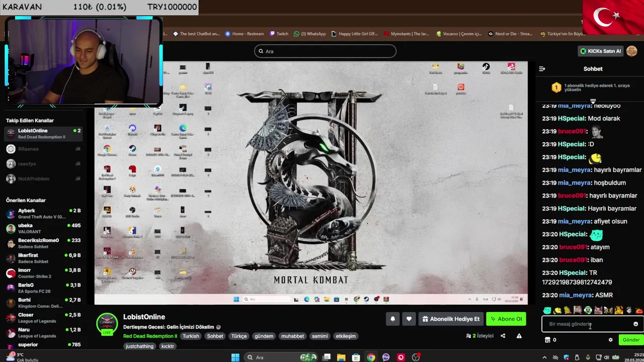The image size is (644, 362).
Task: Collapse the Sohbet chat panel
Action: (542, 69)
